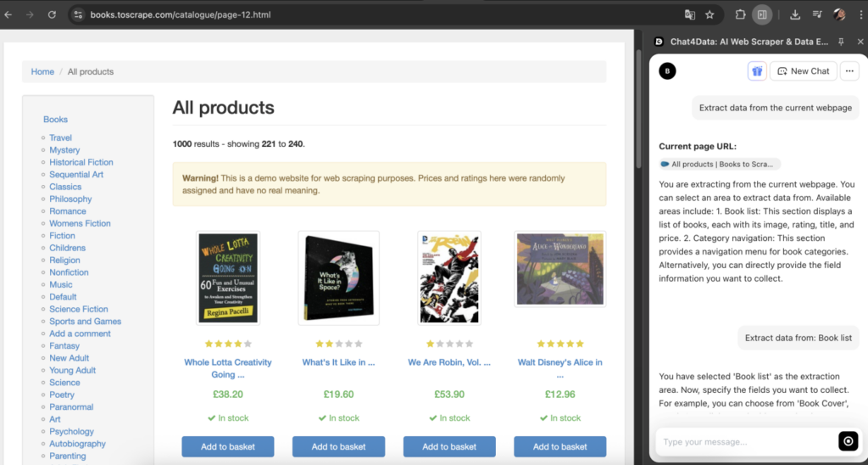
Task: Open the Historical Fiction category
Action: pyautogui.click(x=81, y=162)
